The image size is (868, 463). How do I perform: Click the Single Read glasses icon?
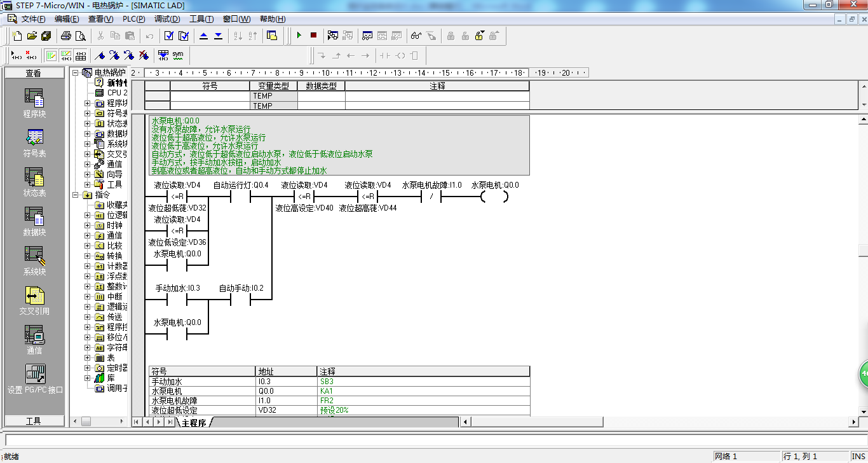(x=416, y=36)
